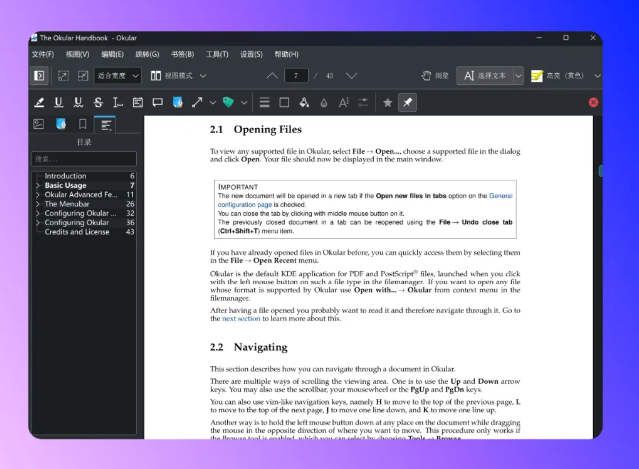Open the 帮助(H) menu

tap(286, 54)
